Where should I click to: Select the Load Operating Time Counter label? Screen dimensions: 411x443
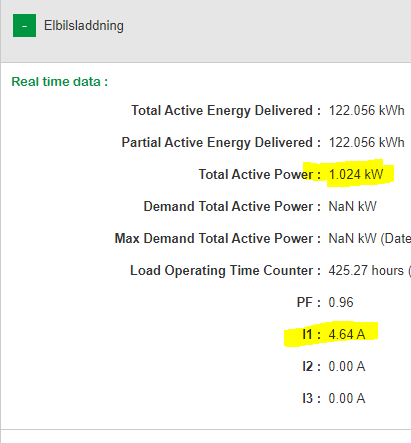pos(225,270)
